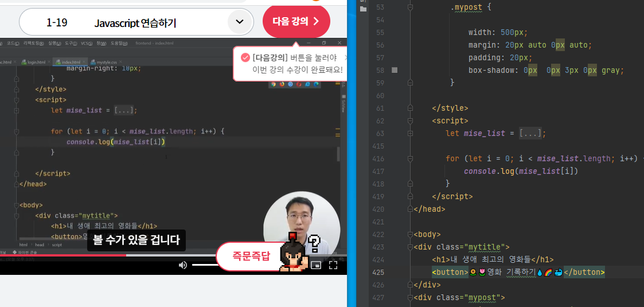Open the VCS menu in the video IDE
Screen dimensions: 644x307
87,44
